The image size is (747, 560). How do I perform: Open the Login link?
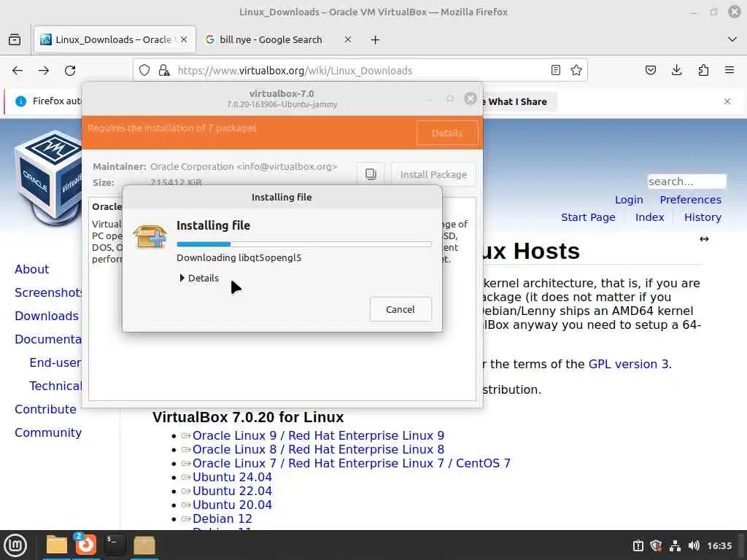629,200
